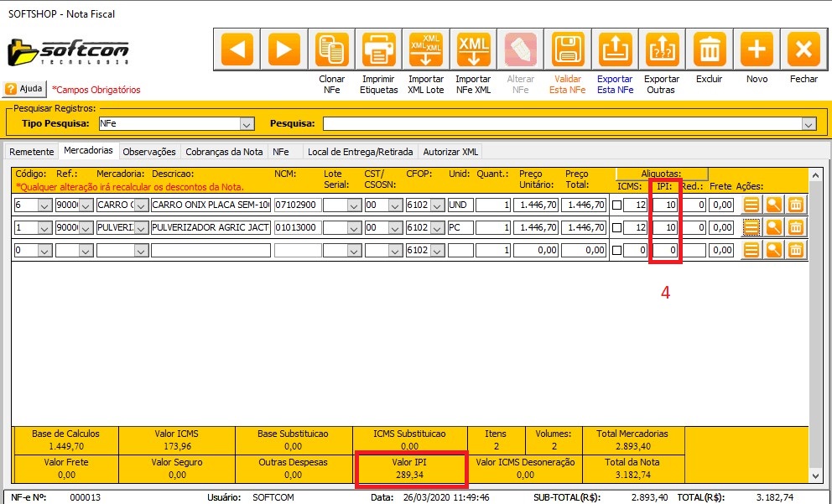Open the Autorizar XML tab
Screen dimensions: 832x504
pyautogui.click(x=450, y=152)
